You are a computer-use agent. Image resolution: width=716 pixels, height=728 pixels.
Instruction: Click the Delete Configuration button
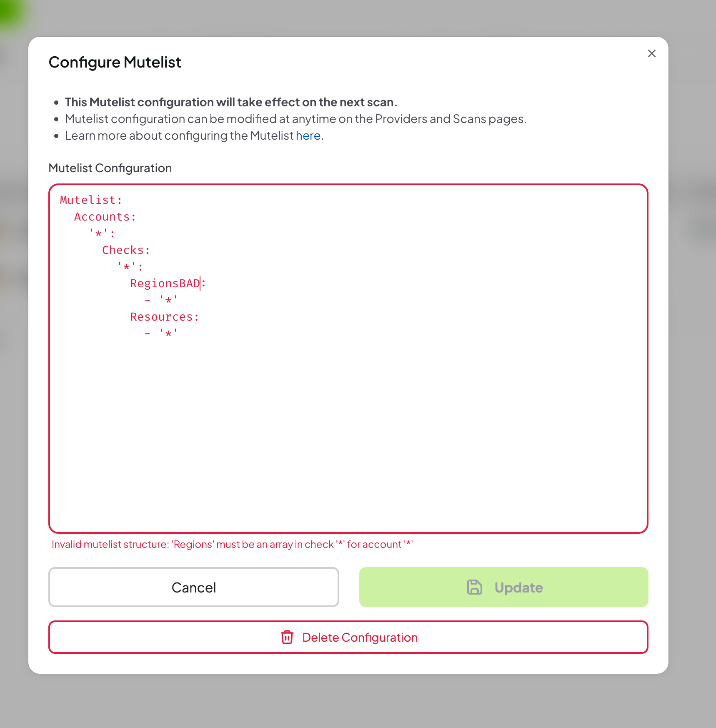(348, 638)
